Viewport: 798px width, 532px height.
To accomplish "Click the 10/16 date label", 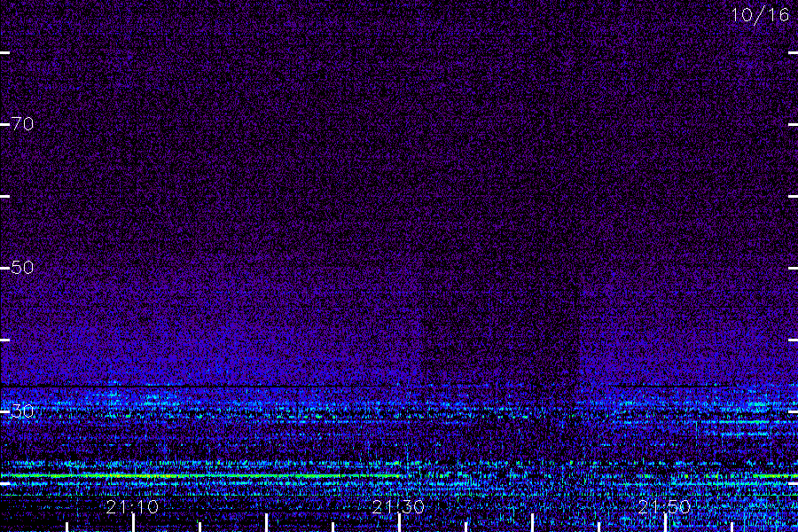I will pos(760,15).
